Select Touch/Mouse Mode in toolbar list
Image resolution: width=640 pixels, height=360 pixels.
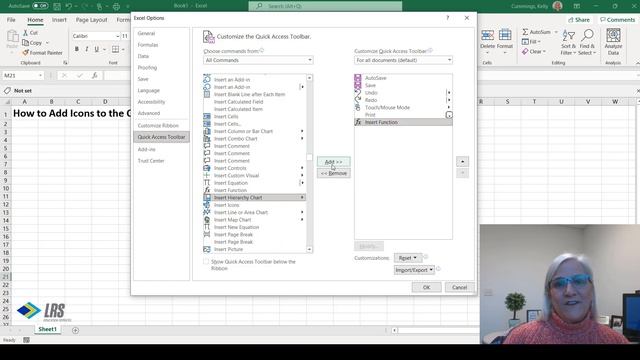[403, 107]
